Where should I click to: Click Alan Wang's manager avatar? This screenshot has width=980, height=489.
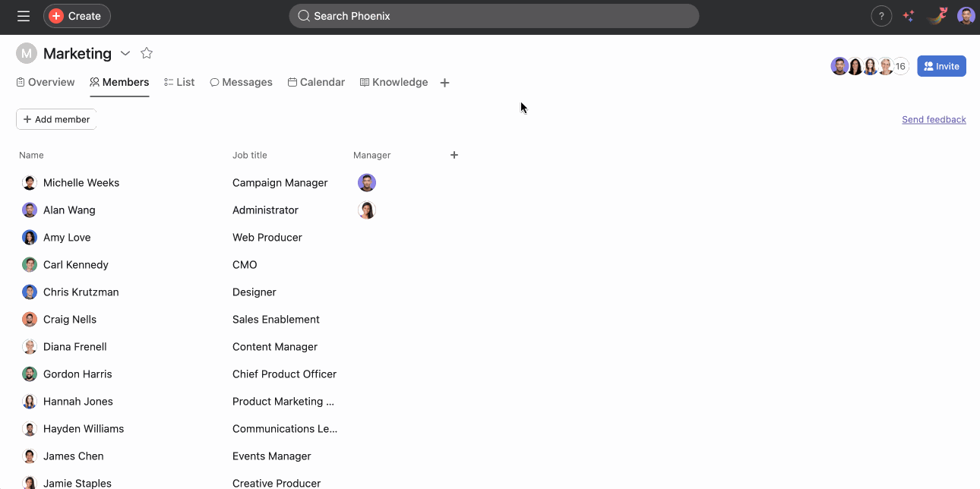(367, 210)
